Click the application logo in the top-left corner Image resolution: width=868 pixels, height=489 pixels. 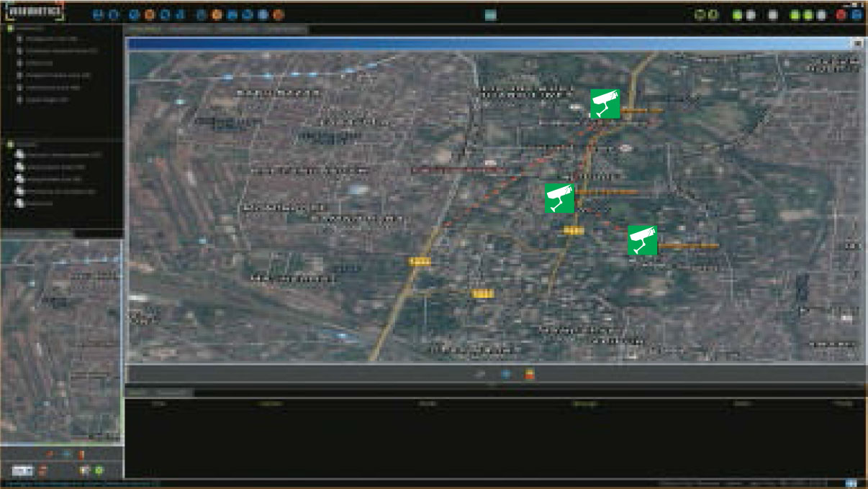(x=32, y=12)
